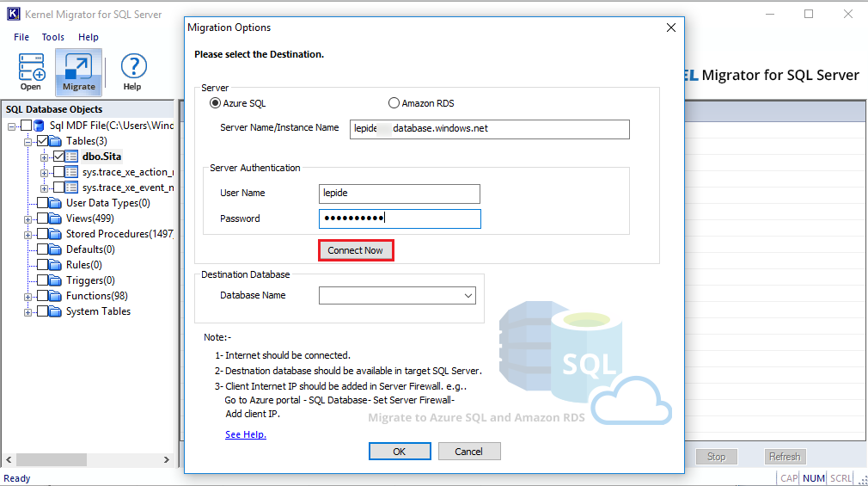
Task: Expand the Stored Procedures node
Action: coord(28,236)
